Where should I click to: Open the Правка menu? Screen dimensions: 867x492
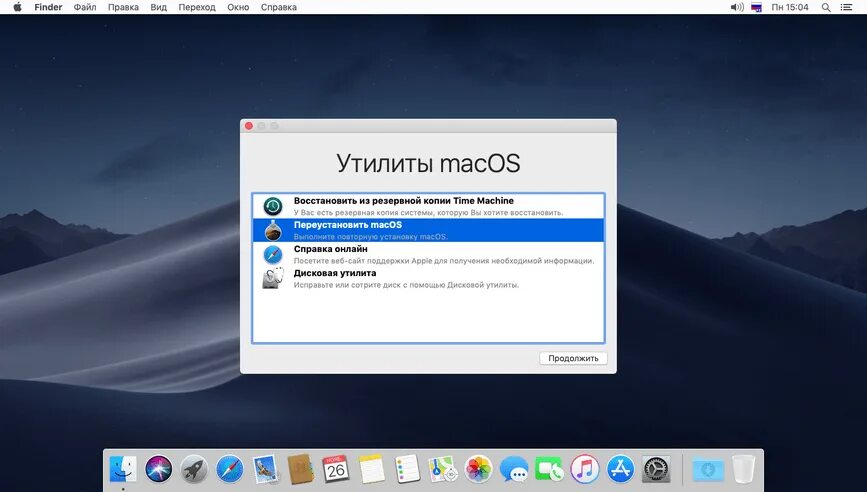123,7
